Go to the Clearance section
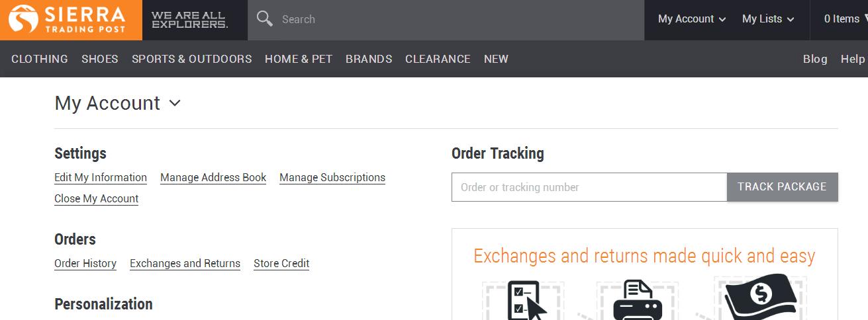Viewport: 868px width, 320px height. click(438, 59)
